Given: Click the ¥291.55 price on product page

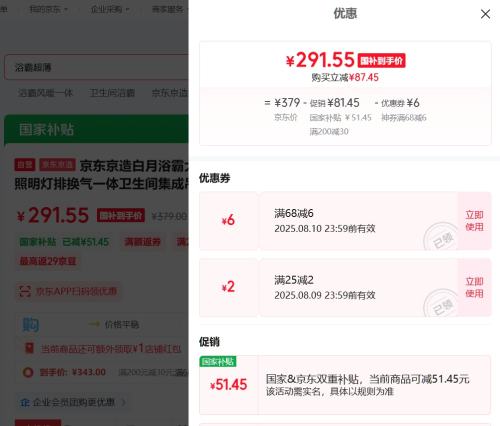Looking at the screenshot, I should [53, 215].
